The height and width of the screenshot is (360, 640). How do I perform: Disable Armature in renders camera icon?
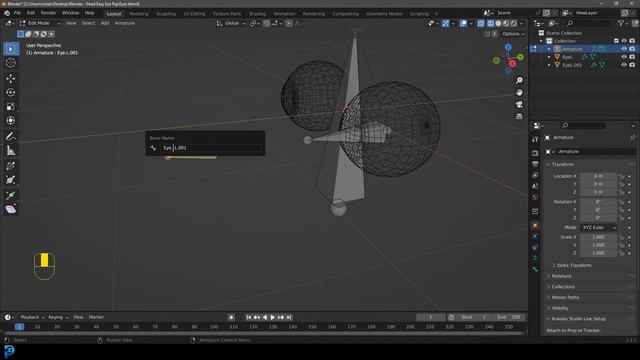coord(632,49)
